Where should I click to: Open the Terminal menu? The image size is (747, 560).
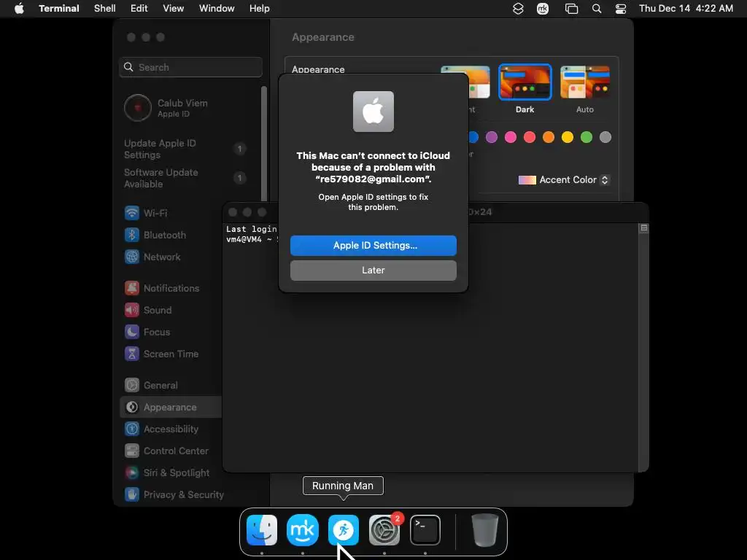59,9
